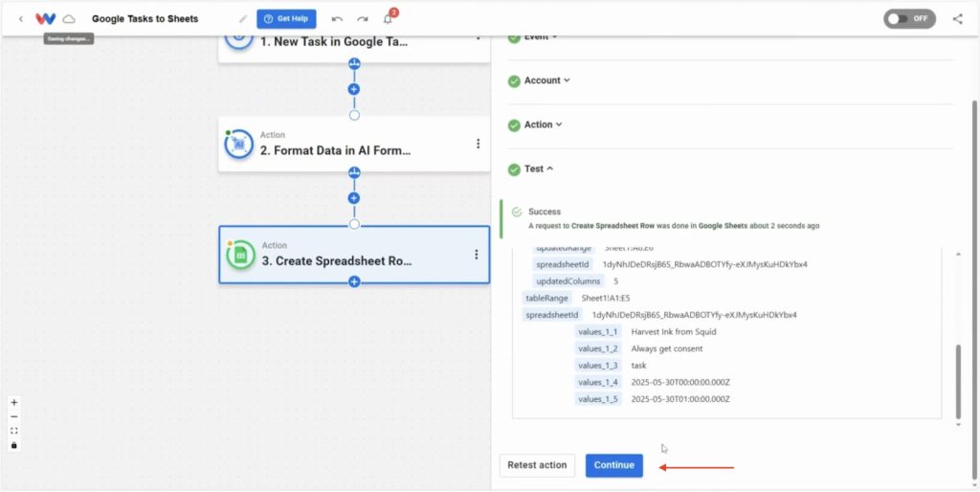This screenshot has width=980, height=492.
Task: Go back using the left chevron
Action: [x=21, y=19]
